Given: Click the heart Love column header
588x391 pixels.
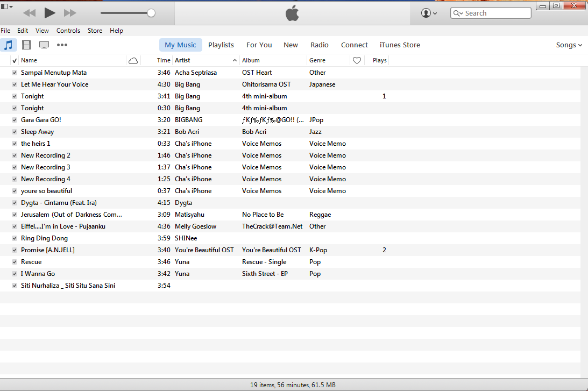Looking at the screenshot, I should point(357,60).
